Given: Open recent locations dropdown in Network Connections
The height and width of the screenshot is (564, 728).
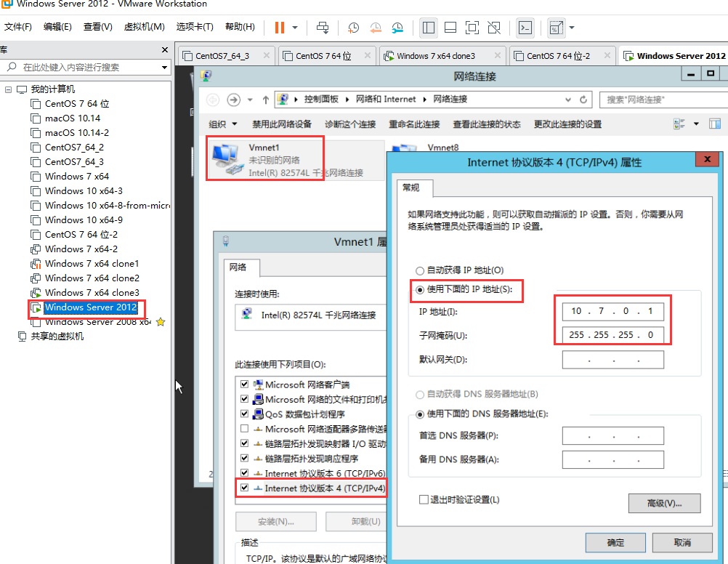Looking at the screenshot, I should point(250,100).
